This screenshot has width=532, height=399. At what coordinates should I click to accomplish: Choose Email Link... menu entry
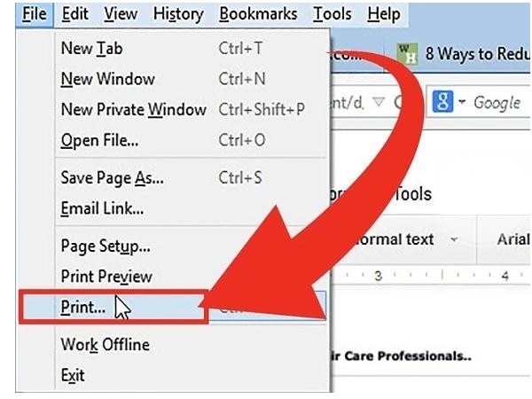pos(192,208)
